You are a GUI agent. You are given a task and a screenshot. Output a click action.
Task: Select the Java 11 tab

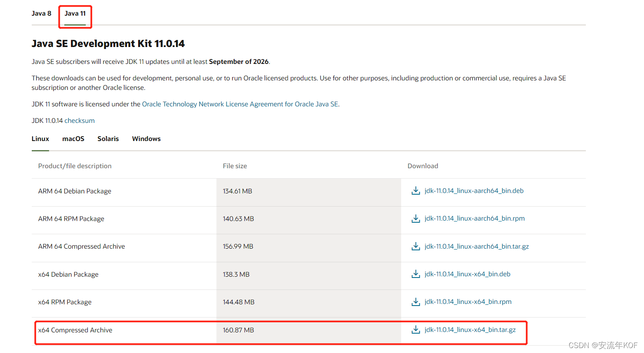[x=75, y=14]
